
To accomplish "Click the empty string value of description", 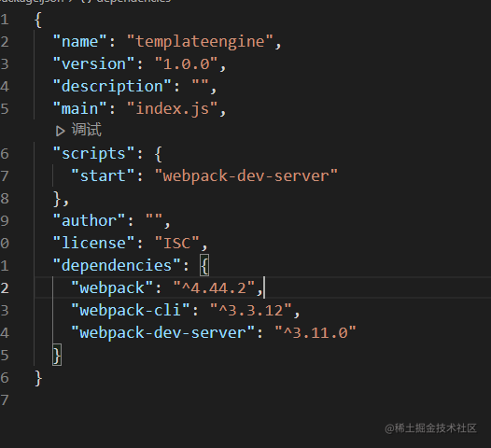I will point(200,83).
